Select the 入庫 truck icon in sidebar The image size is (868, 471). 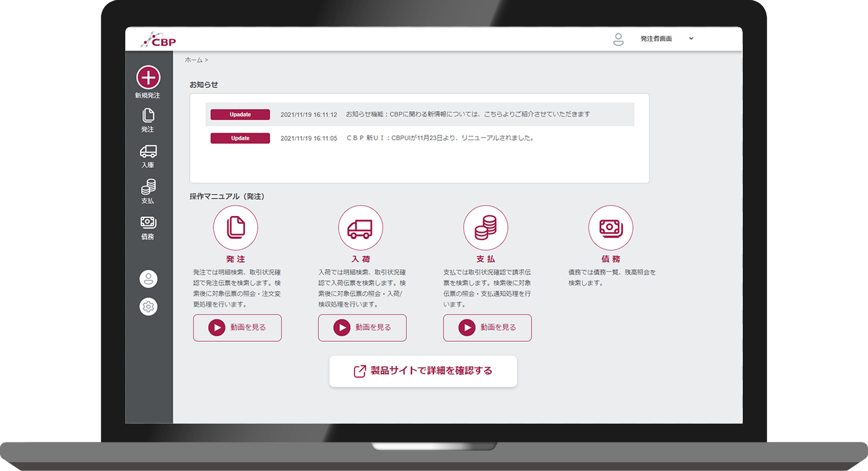click(x=148, y=152)
